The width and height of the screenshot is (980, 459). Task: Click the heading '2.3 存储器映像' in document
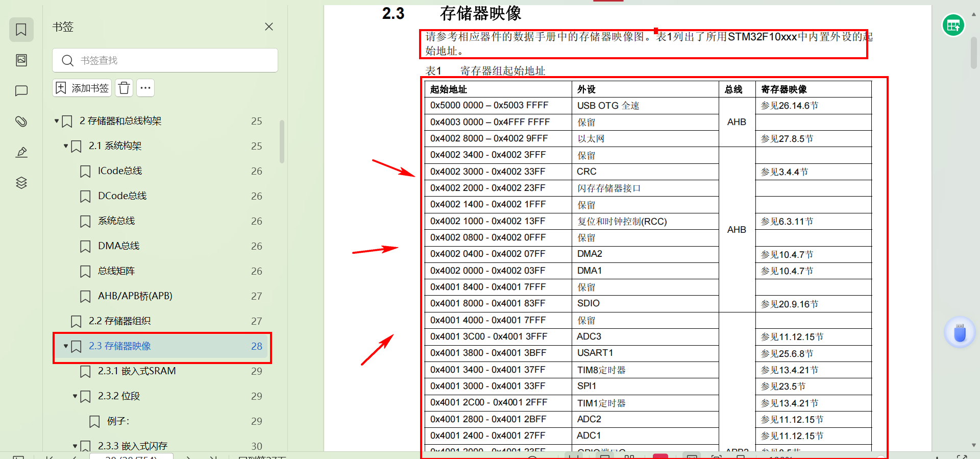tap(452, 13)
